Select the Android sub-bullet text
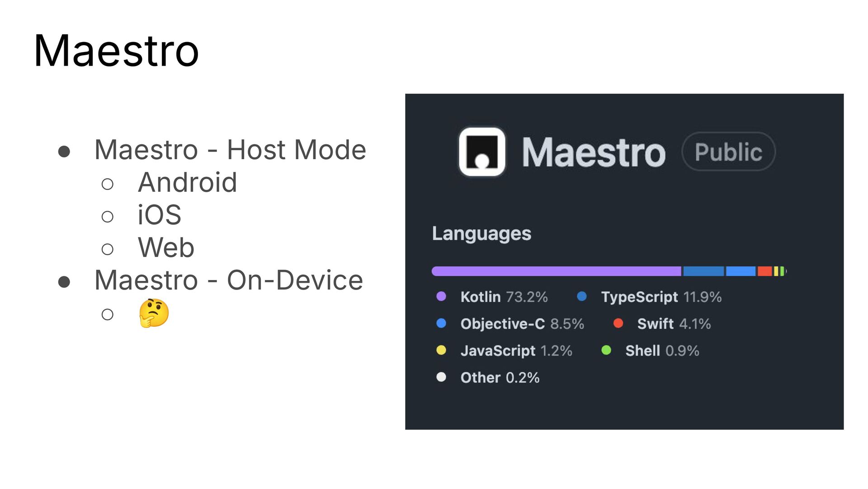This screenshot has width=868, height=489. 187,182
